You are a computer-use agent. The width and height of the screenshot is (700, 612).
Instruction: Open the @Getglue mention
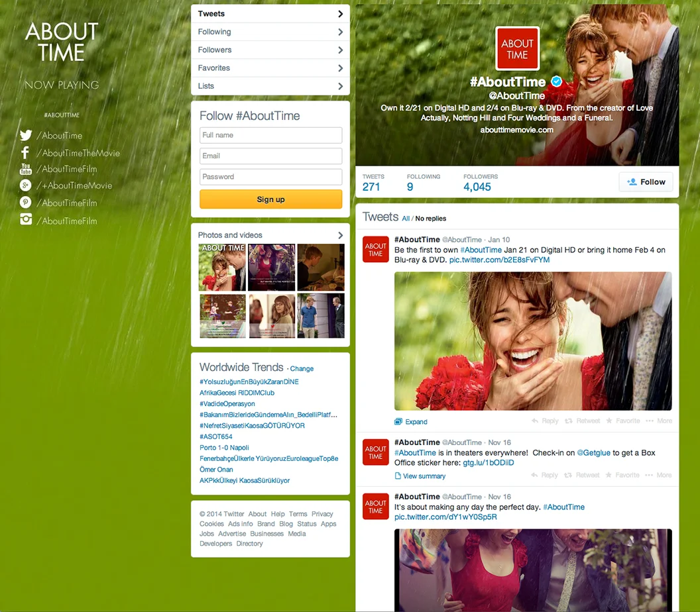pyautogui.click(x=594, y=453)
